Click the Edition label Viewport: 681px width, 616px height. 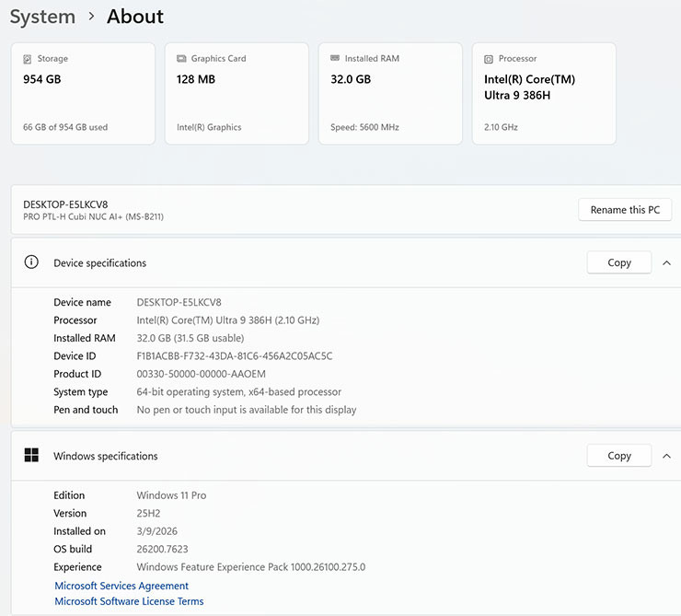[x=69, y=495]
